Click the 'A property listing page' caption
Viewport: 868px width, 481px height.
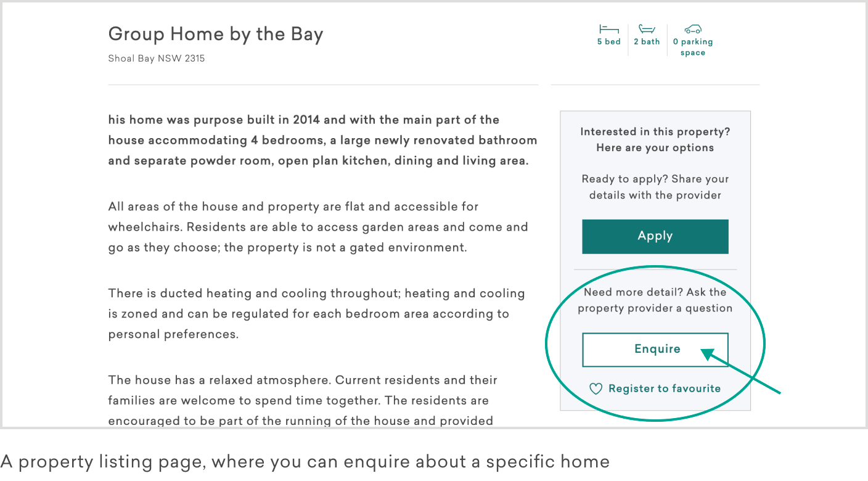[x=305, y=461]
